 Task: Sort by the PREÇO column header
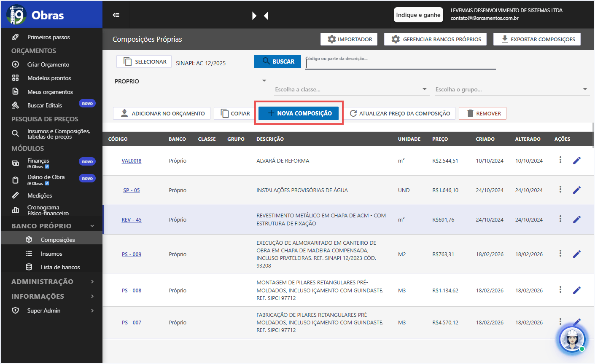440,139
